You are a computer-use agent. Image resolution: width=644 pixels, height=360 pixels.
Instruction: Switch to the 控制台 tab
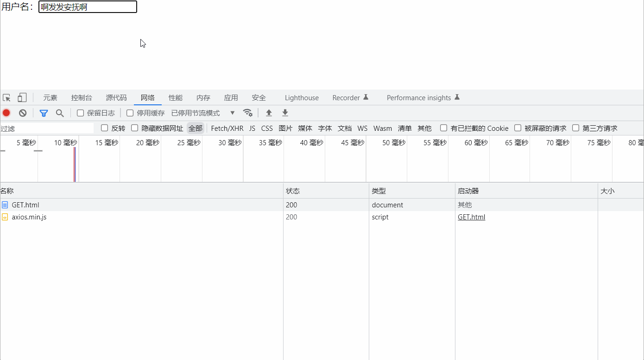pyautogui.click(x=82, y=98)
